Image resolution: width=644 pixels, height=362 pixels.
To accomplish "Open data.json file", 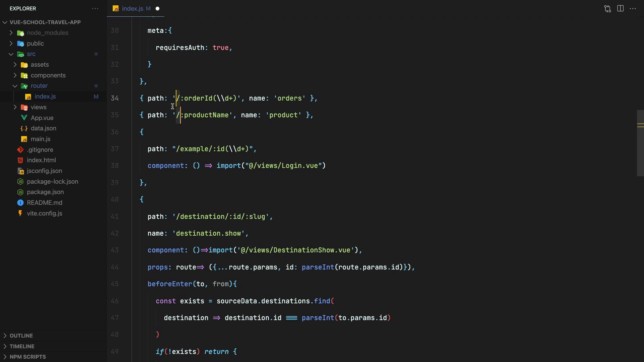I will (x=43, y=128).
